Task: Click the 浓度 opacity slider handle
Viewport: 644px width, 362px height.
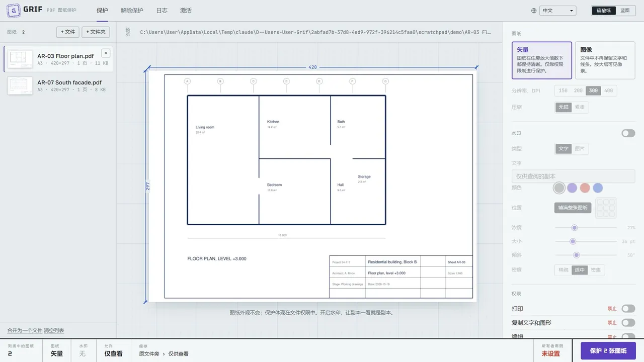Action: [x=574, y=228]
